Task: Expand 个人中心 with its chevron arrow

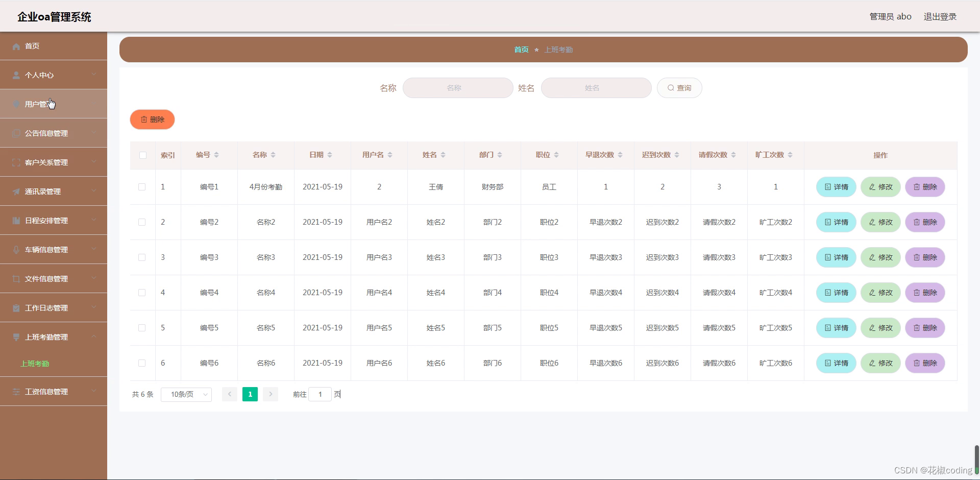Action: [94, 75]
